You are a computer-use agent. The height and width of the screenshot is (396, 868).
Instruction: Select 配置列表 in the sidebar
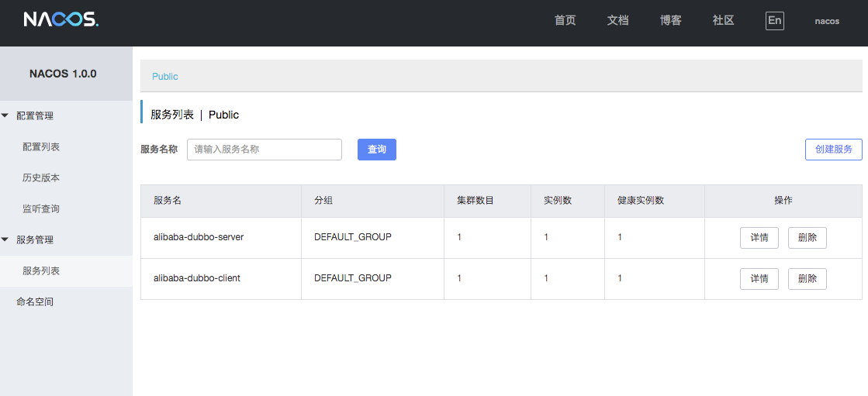pos(41,146)
